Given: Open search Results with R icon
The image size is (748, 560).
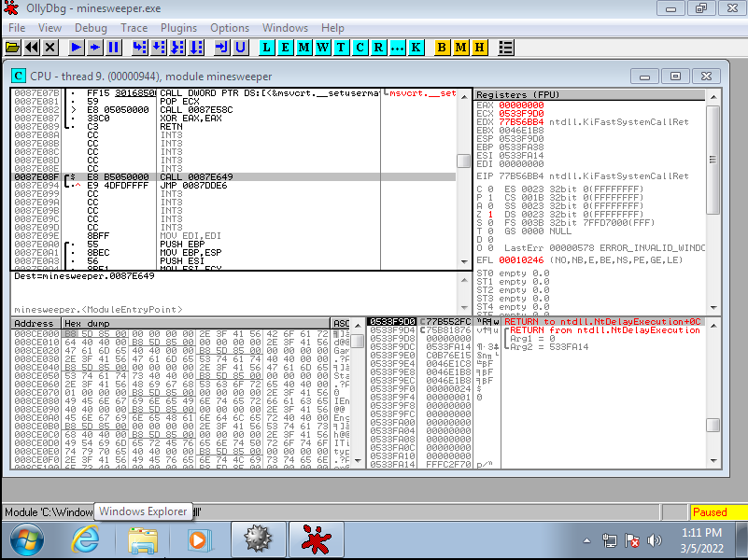Looking at the screenshot, I should point(378,48).
